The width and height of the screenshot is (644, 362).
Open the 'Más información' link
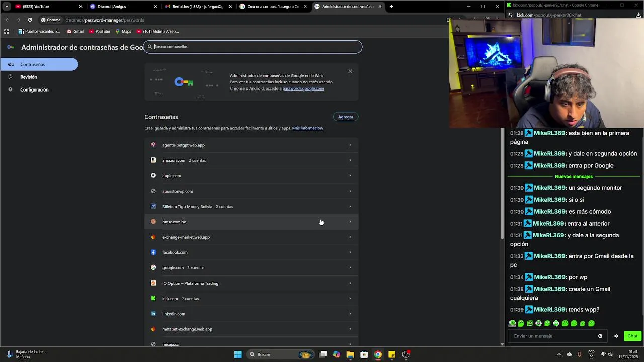pyautogui.click(x=307, y=128)
